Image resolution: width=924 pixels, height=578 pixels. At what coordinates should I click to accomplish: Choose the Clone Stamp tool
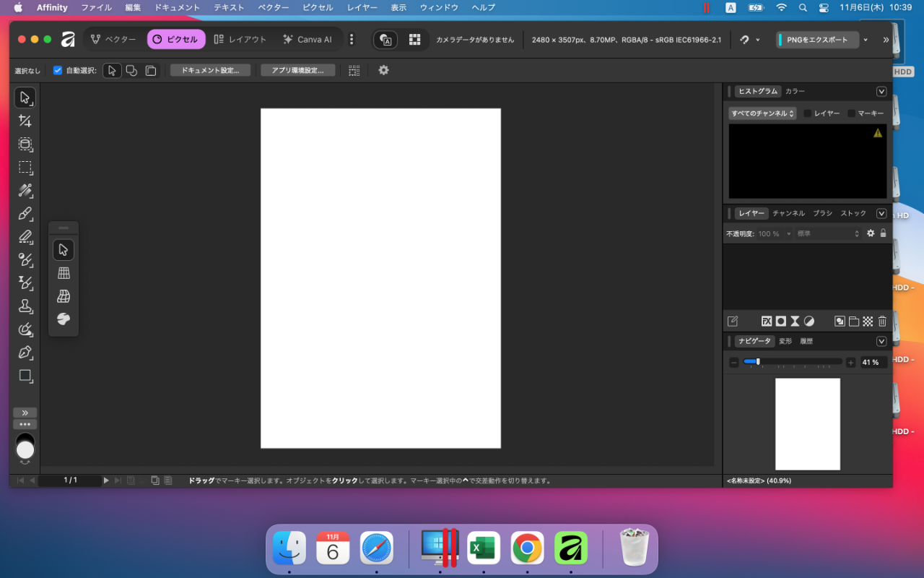coord(25,306)
